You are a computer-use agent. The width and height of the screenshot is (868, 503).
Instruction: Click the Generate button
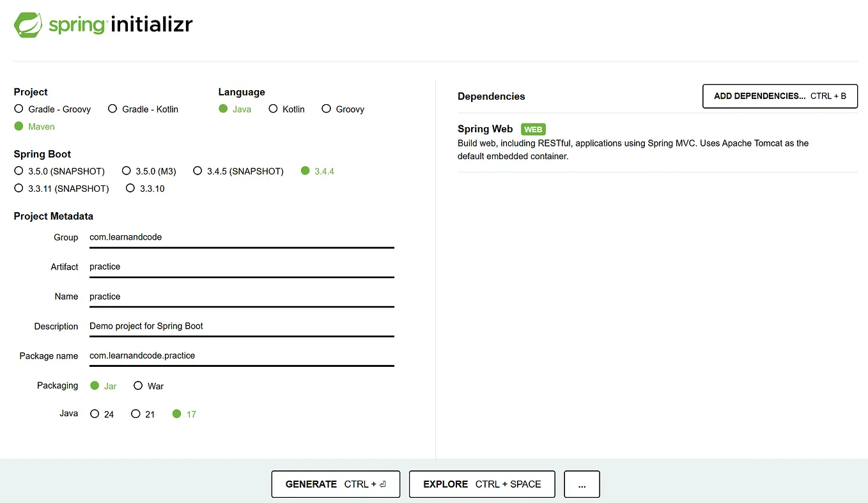336,484
